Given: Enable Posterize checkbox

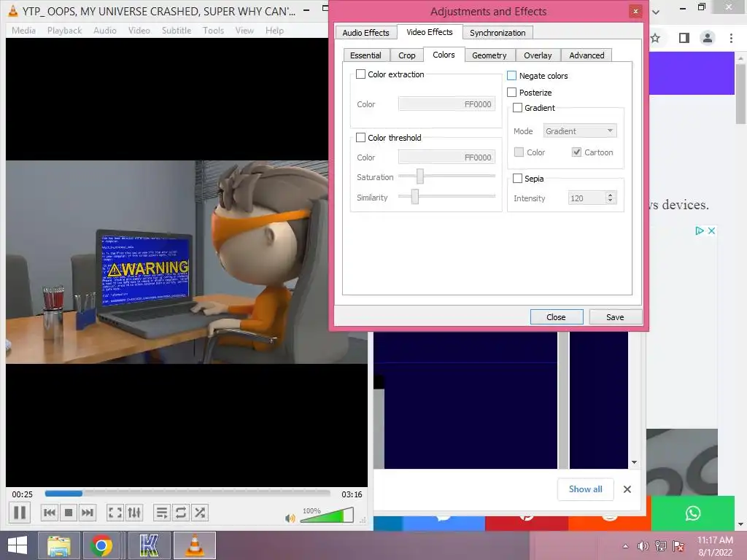Looking at the screenshot, I should point(511,93).
